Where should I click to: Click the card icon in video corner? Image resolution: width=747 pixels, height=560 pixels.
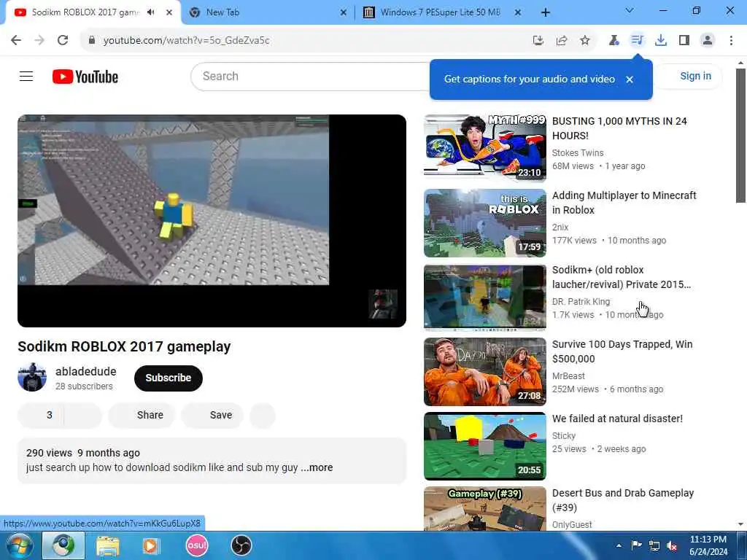point(382,304)
